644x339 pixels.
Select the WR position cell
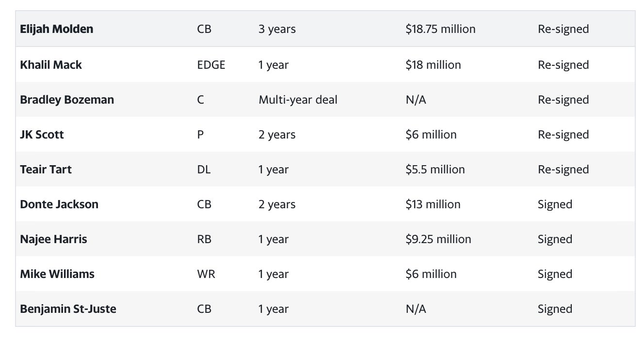click(x=206, y=274)
